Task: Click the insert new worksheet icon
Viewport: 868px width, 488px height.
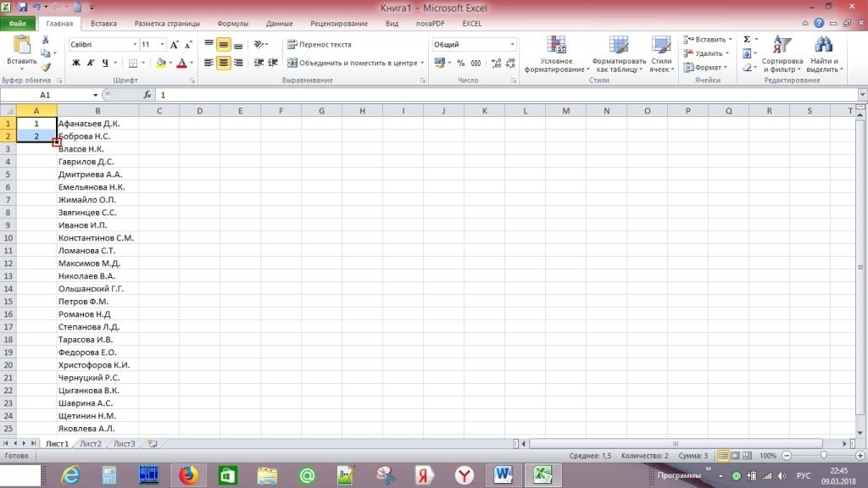Action: [153, 444]
